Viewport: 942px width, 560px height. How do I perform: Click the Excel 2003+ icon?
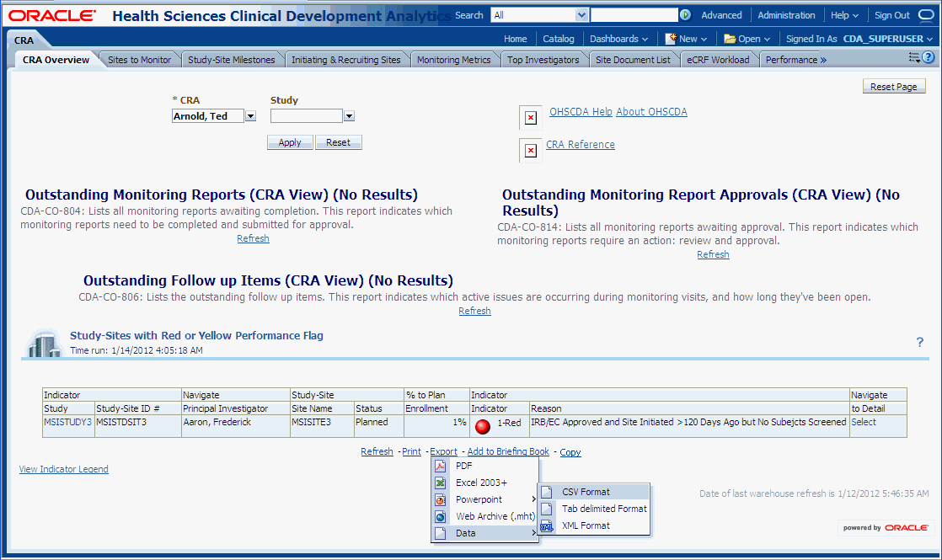(441, 483)
